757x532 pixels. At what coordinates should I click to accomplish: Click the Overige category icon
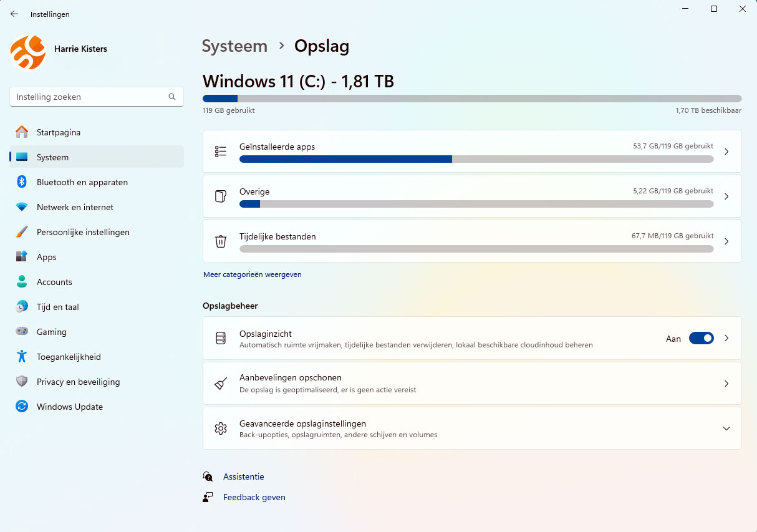point(221,196)
